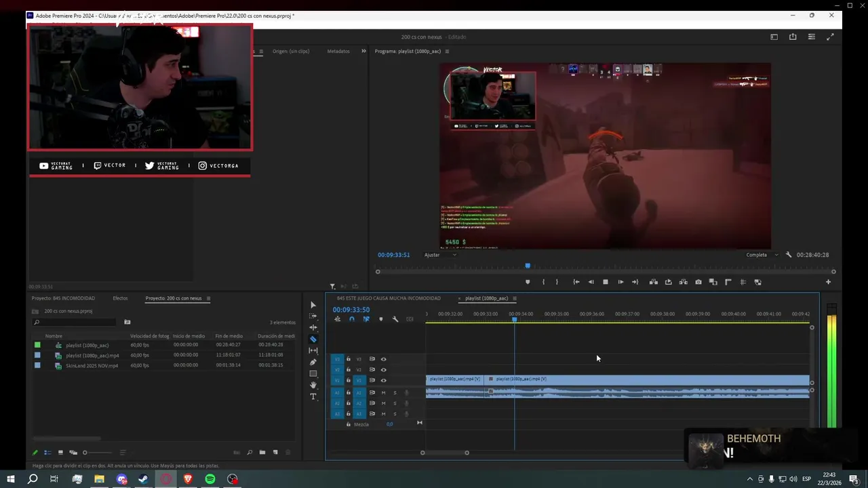
Task: Toggle safe margins in Program monitor
Action: [x=743, y=282]
